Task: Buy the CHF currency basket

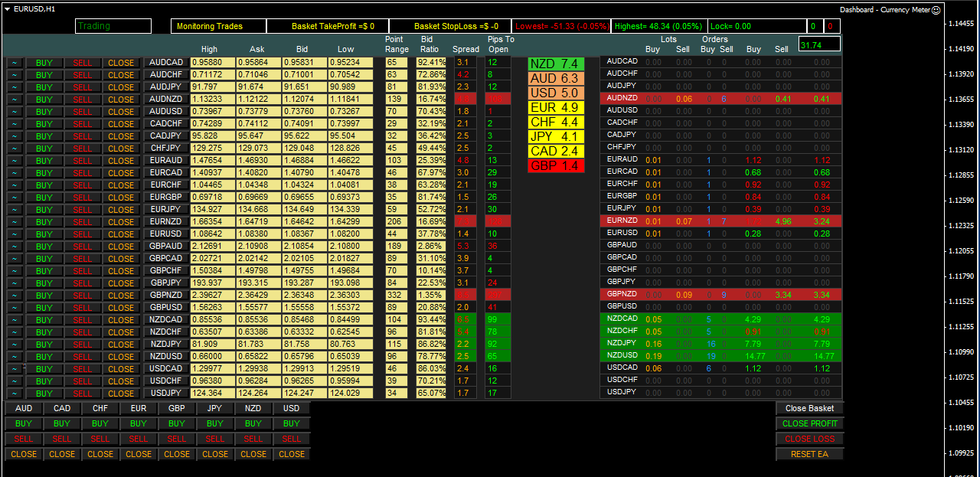Action: pos(100,423)
